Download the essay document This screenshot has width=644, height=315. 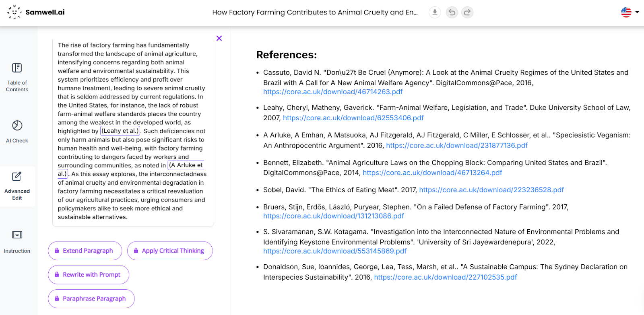click(435, 12)
